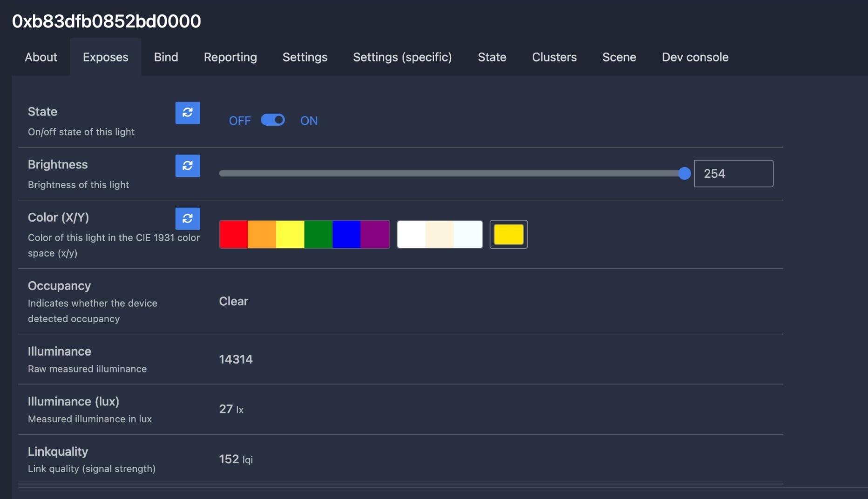Open the custom color picker box
868x499 pixels.
pyautogui.click(x=509, y=235)
